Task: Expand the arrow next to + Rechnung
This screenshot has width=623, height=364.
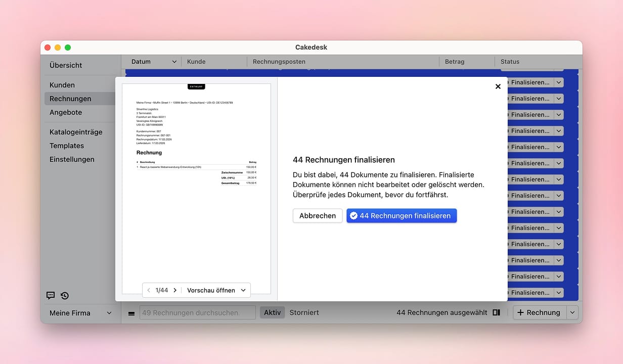Action: click(x=572, y=312)
